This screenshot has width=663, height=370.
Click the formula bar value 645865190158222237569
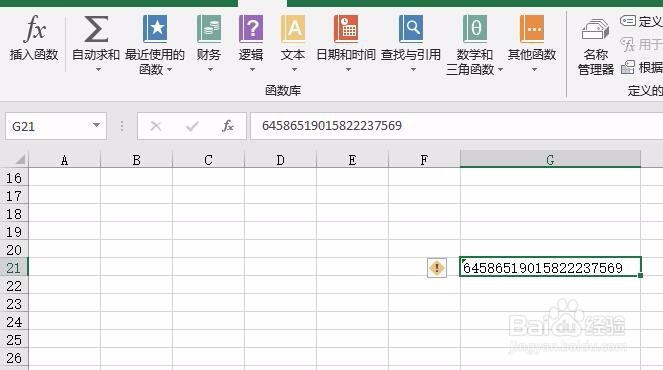point(332,126)
